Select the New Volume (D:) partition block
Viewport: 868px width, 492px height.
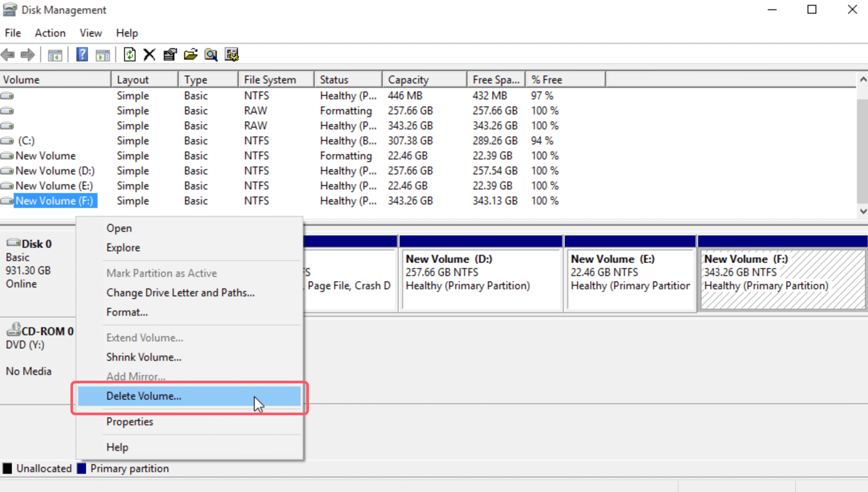click(x=480, y=278)
